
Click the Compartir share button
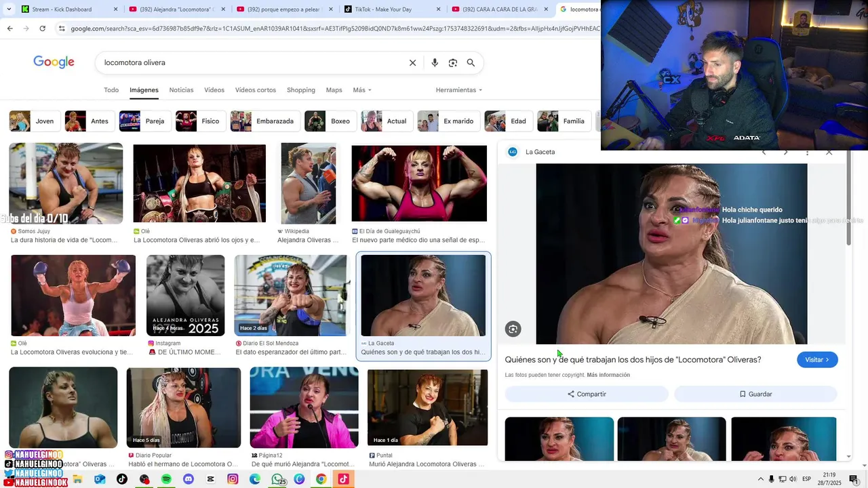click(587, 394)
